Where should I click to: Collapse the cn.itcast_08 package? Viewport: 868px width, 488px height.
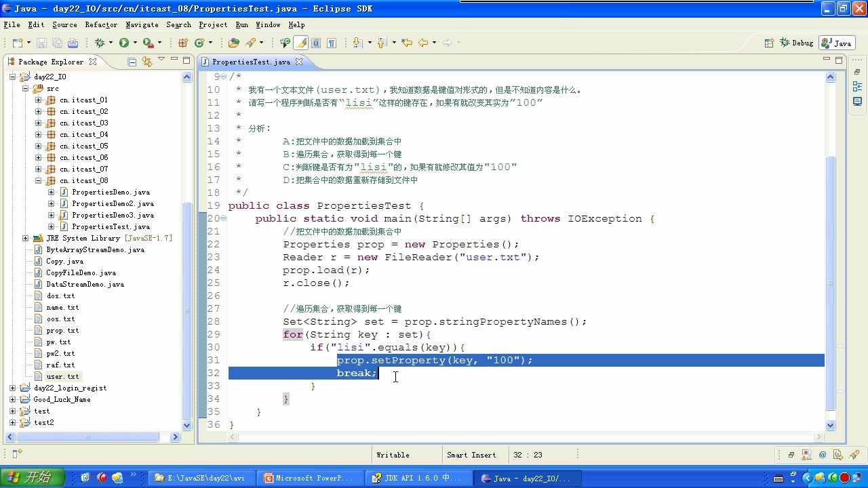(38, 180)
